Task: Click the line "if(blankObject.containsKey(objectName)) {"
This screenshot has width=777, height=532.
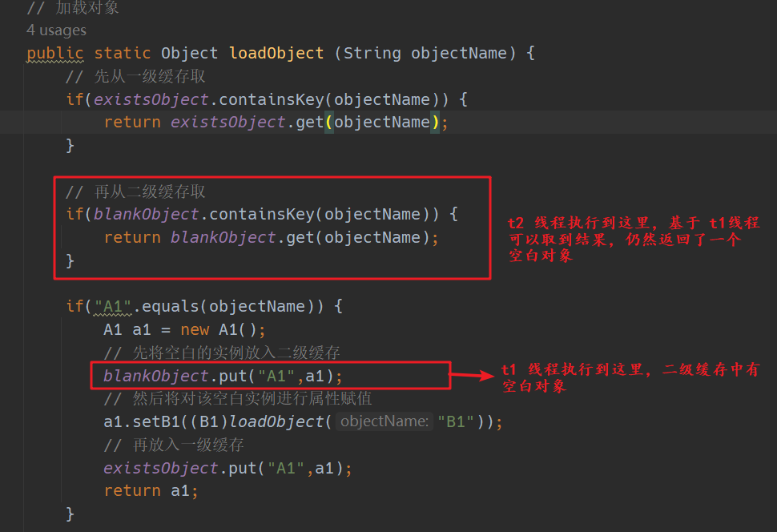Action: coord(262,214)
